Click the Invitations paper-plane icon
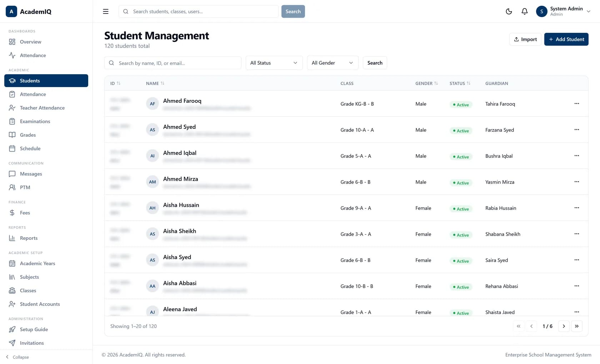This screenshot has width=600, height=364. [x=12, y=343]
